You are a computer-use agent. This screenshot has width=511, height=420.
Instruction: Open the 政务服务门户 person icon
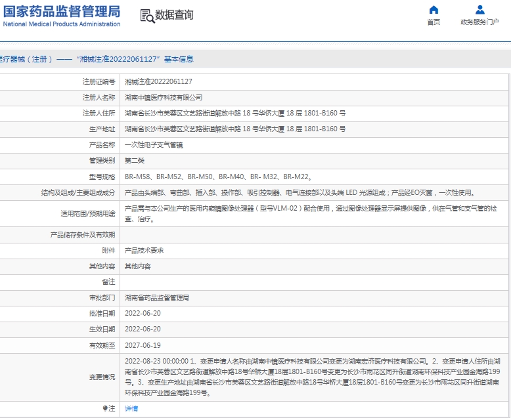(x=479, y=10)
